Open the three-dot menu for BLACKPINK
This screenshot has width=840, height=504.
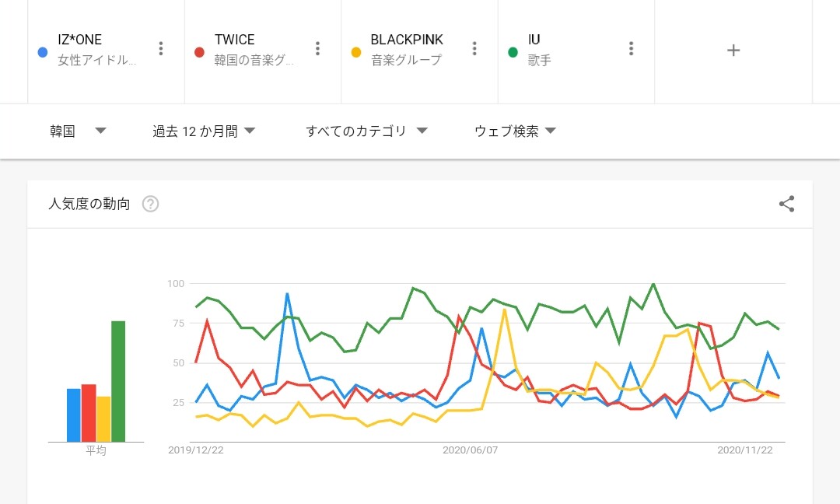(x=474, y=49)
